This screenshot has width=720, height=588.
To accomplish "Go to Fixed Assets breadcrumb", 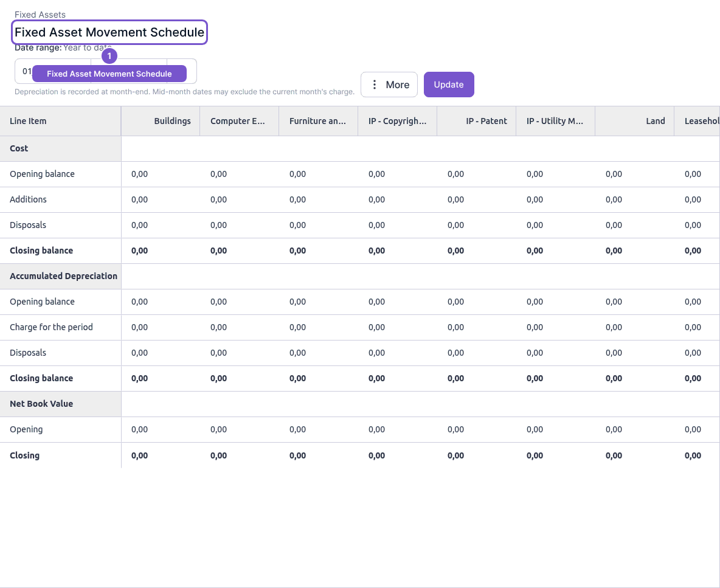I will coord(40,15).
